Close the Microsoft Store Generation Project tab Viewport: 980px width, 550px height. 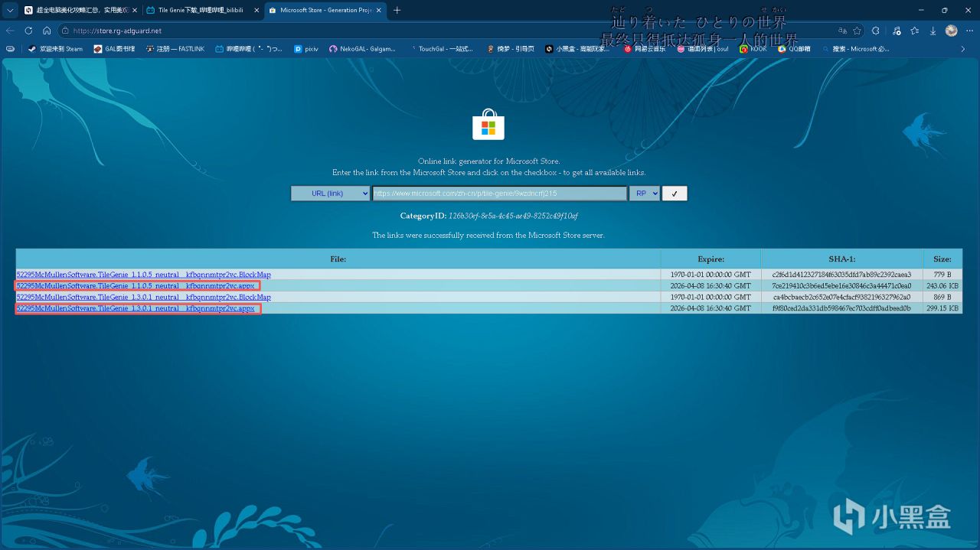point(377,11)
